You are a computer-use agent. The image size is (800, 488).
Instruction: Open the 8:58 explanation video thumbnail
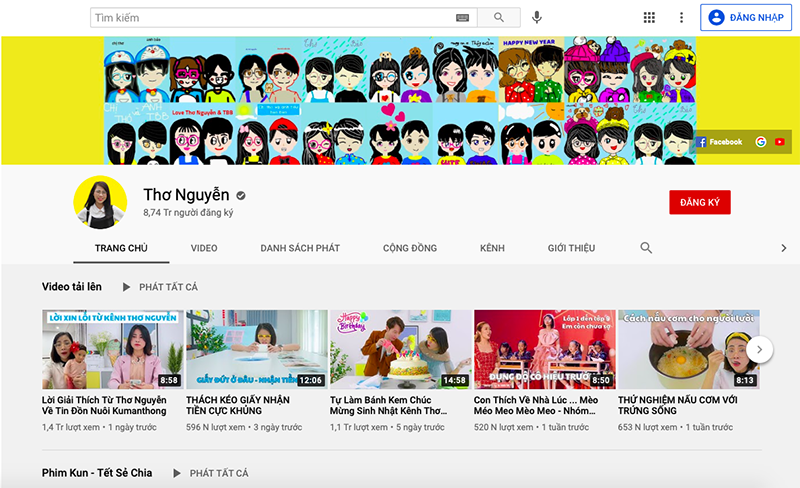point(112,350)
